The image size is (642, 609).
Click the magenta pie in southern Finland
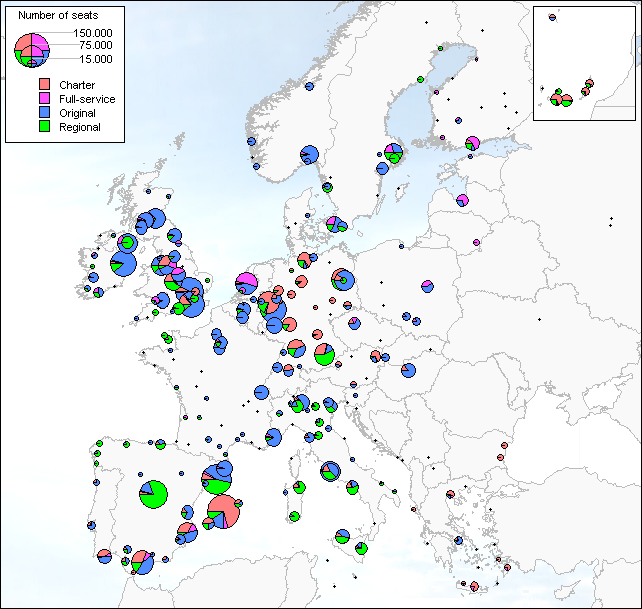(x=472, y=143)
